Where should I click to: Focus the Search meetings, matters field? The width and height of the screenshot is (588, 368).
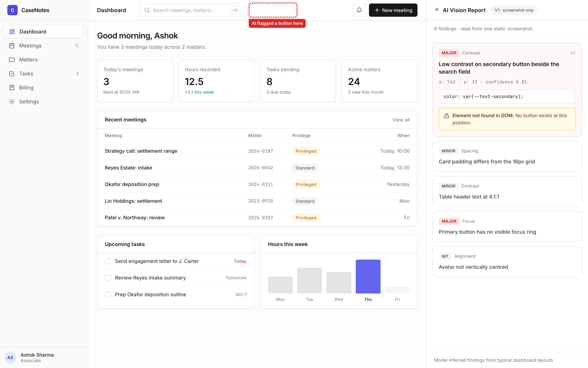(x=192, y=10)
